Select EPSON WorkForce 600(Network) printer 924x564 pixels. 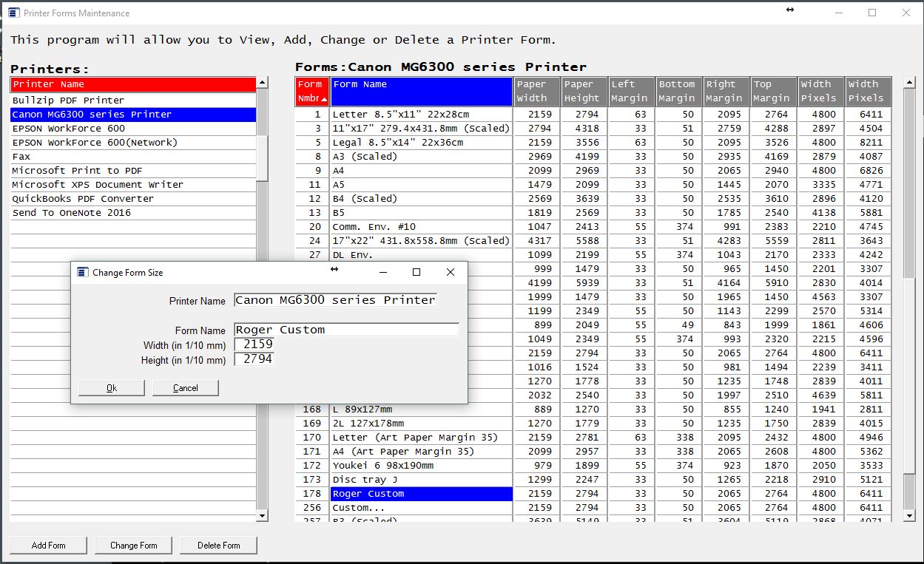pos(133,143)
